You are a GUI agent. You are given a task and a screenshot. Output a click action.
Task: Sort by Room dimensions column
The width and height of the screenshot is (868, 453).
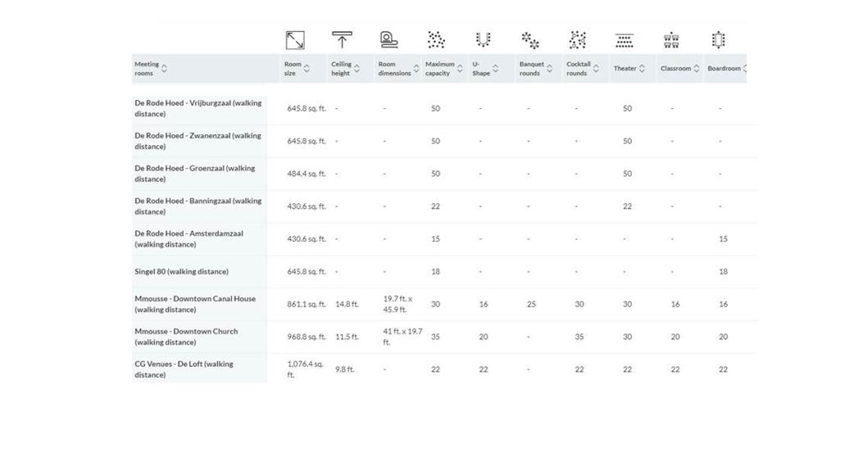click(x=416, y=69)
